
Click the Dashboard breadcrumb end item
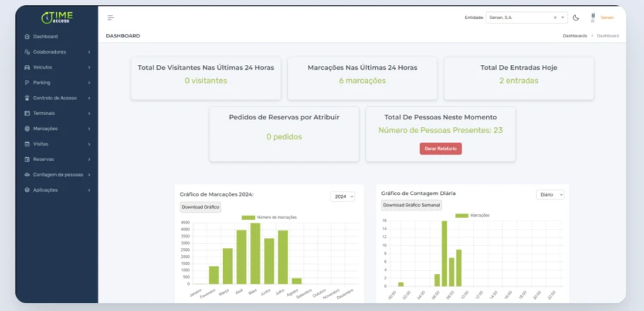(x=608, y=36)
